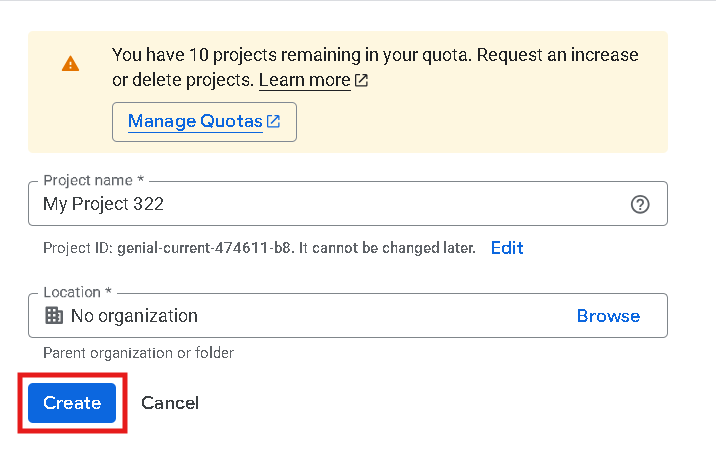The width and height of the screenshot is (716, 467).
Task: Edit the project ID via Edit link
Action: [507, 248]
